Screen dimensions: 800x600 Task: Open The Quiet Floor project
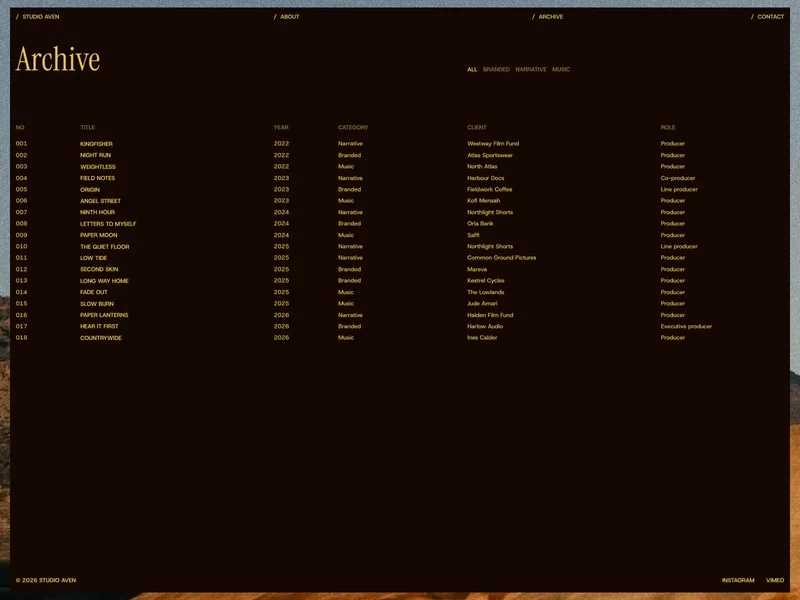tap(105, 246)
